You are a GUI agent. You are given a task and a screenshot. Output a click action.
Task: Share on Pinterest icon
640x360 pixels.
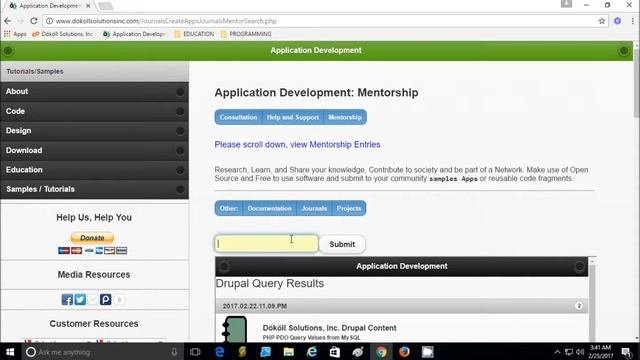tap(105, 300)
